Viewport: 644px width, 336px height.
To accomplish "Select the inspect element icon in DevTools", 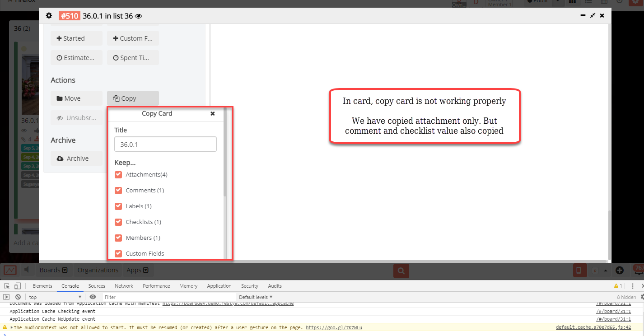I will point(6,285).
